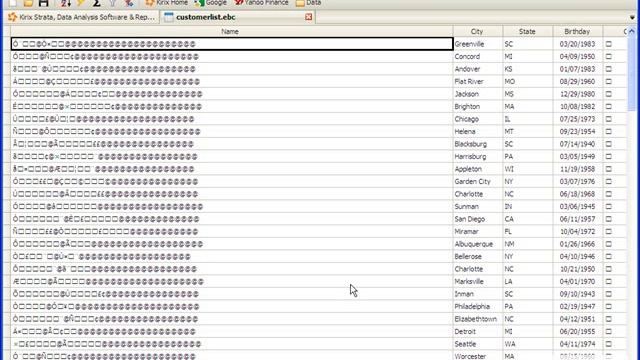Viewport: 640px width, 360px height.
Task: Select the state WI cell
Action: click(528, 169)
